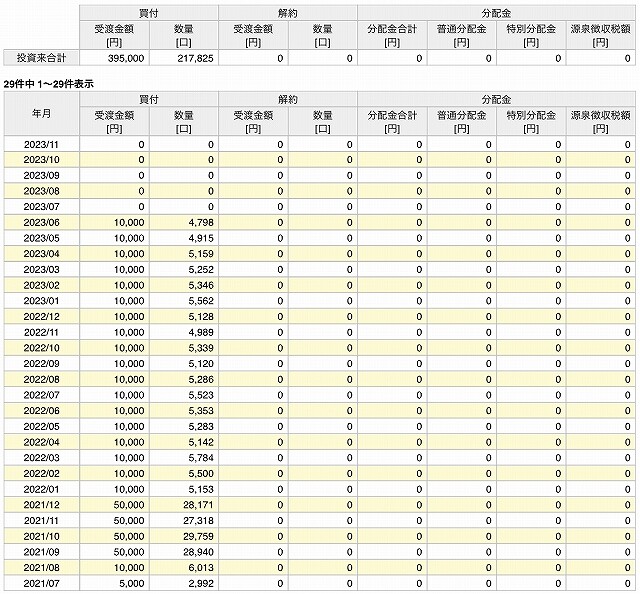
Task: Click the 投資来合計 row label
Action: pos(41,58)
